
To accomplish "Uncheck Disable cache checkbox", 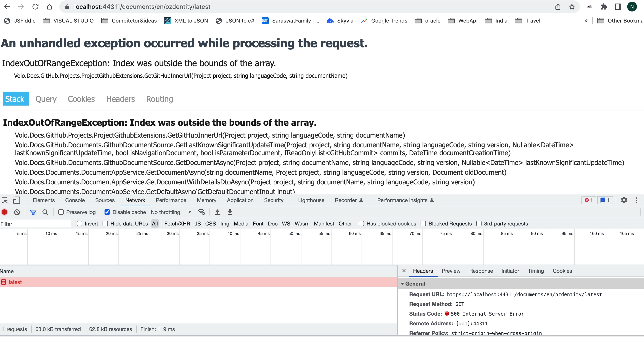I will point(107,212).
